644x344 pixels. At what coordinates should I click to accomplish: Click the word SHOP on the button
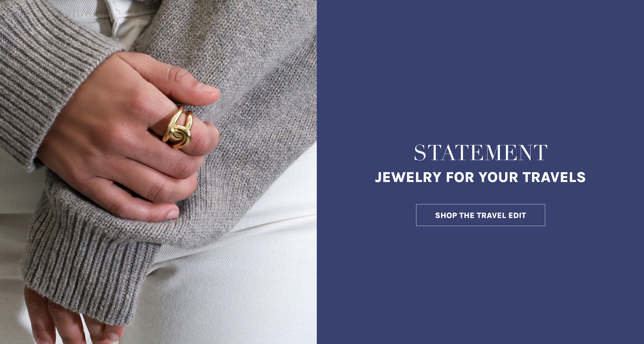tap(446, 215)
